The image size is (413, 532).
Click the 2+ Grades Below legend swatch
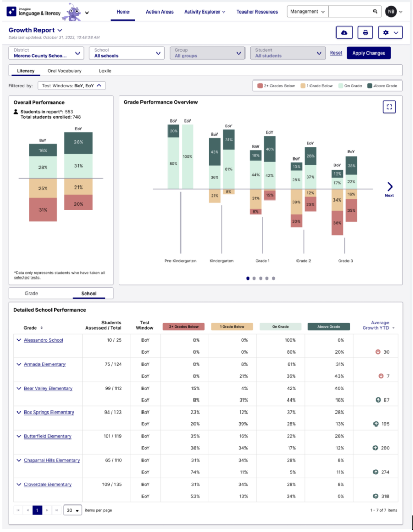260,86
